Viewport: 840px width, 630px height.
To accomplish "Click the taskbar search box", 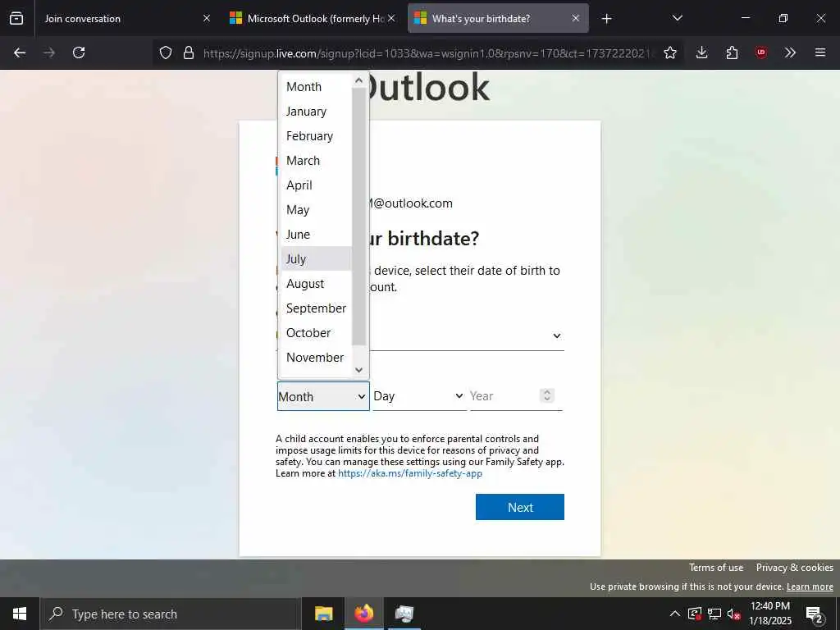I will [171, 614].
